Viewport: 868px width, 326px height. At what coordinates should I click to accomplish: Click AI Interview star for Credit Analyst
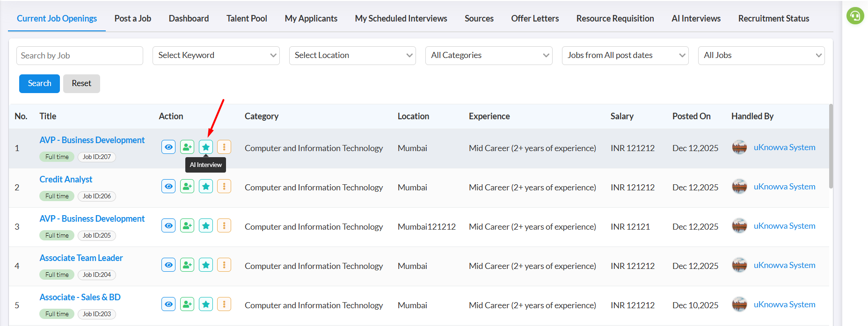click(x=206, y=187)
